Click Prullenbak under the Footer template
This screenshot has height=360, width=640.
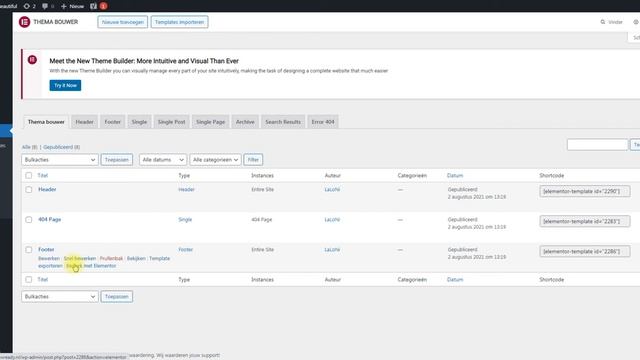pos(111,258)
